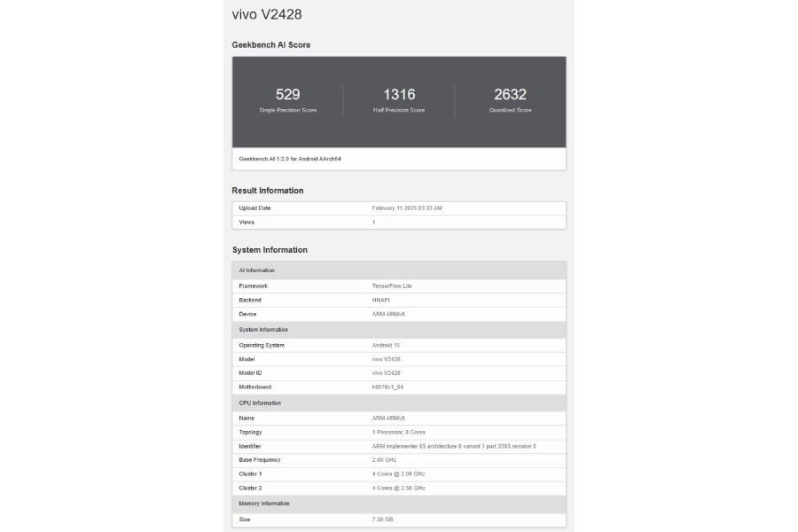798x532 pixels.
Task: Click the vivo V2428 page title
Action: 271,15
